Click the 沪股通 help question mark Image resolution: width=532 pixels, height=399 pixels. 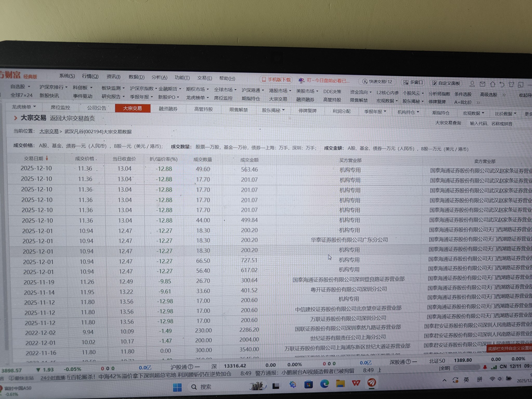tap(190, 367)
